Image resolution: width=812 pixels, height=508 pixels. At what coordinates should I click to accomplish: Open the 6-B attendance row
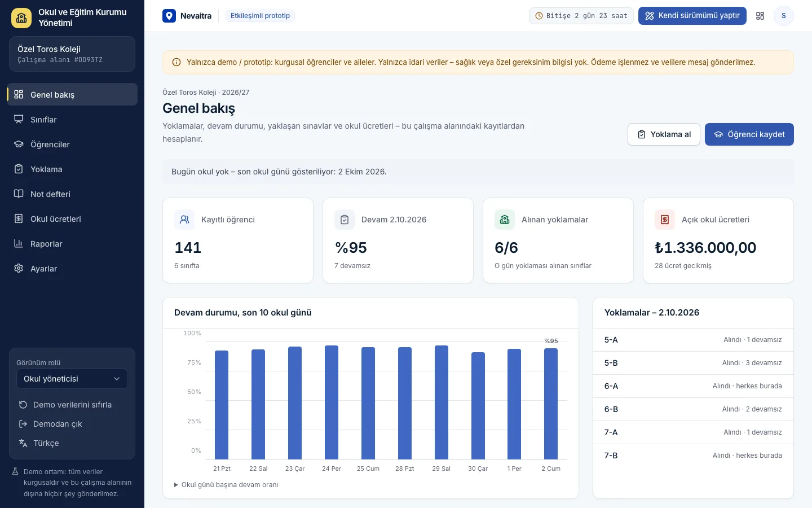coord(693,409)
